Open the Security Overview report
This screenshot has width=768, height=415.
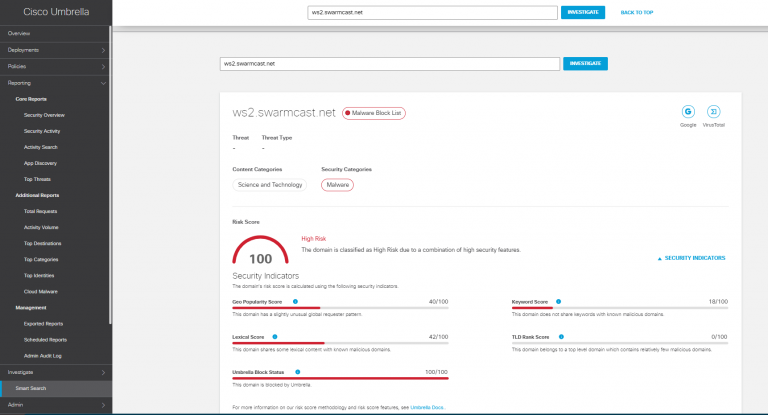pos(44,115)
